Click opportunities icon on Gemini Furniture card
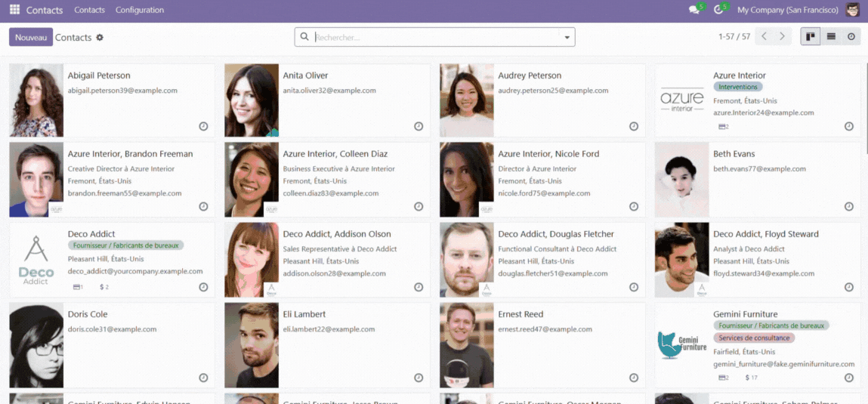Viewport: 868px width, 404px height. click(x=724, y=378)
